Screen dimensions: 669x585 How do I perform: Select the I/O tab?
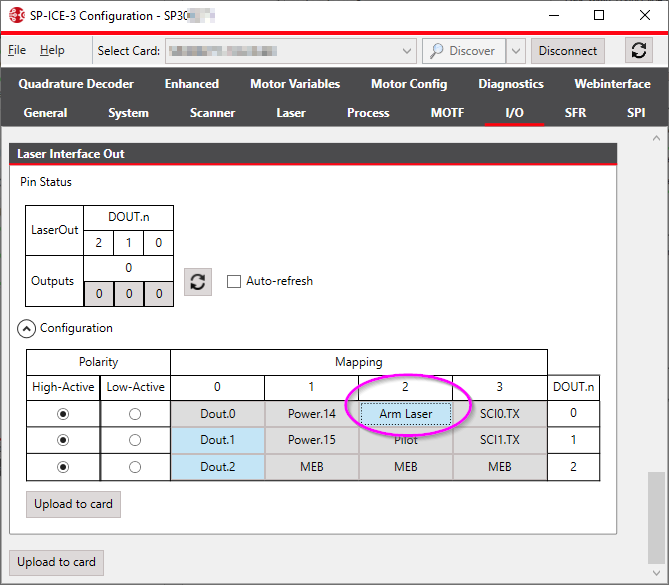(x=514, y=113)
